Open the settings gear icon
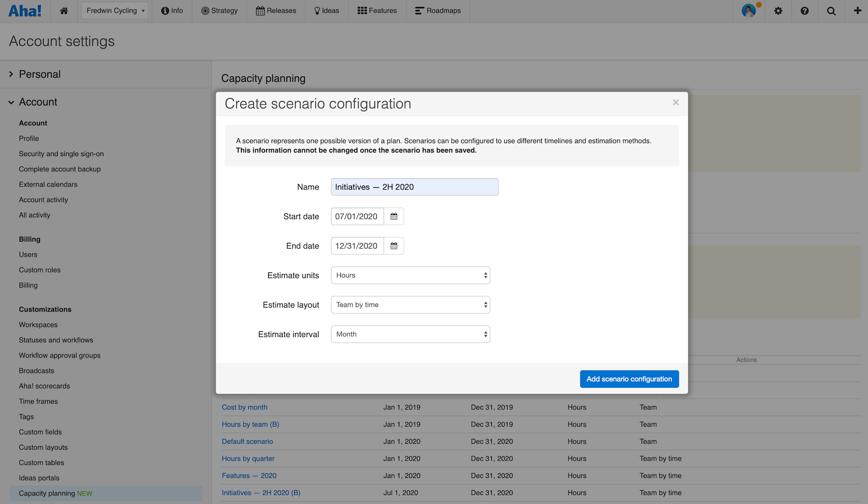 (x=778, y=11)
